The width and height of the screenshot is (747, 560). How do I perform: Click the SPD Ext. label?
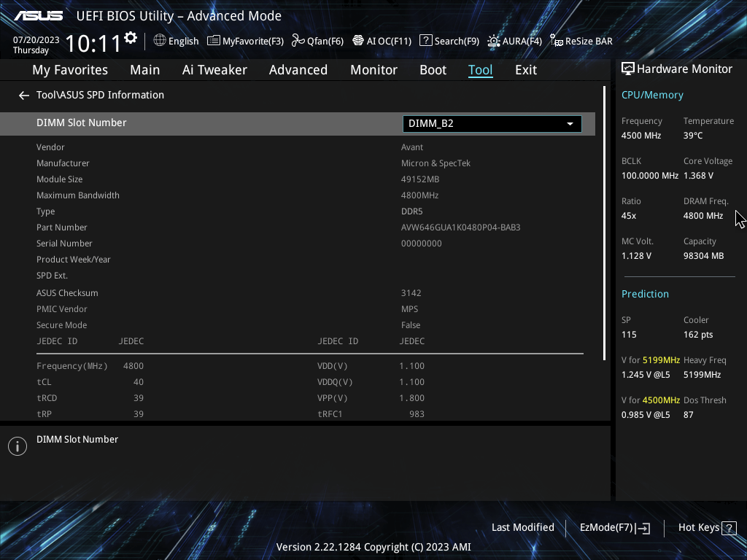52,276
